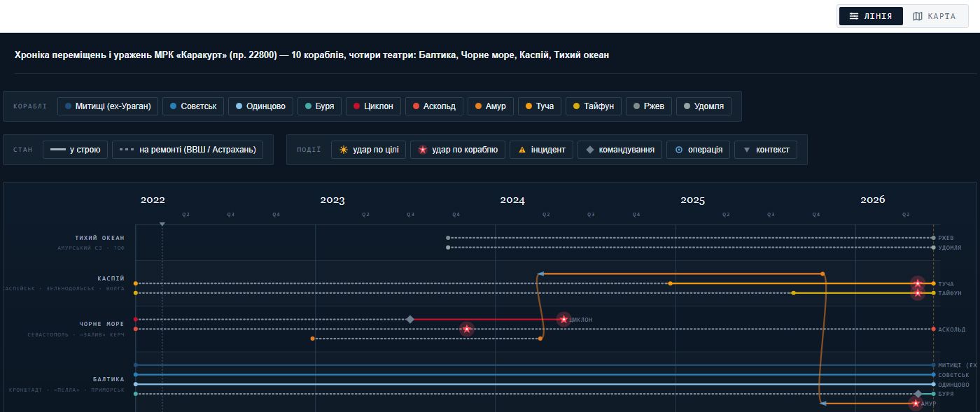Filter status 'на ремонті (ВВШ / Астрахань)'

pos(188,150)
